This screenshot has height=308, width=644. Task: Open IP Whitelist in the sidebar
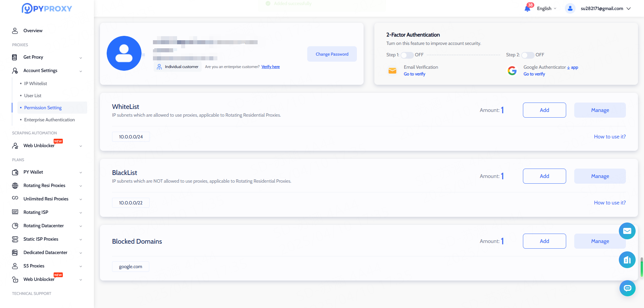(x=36, y=83)
